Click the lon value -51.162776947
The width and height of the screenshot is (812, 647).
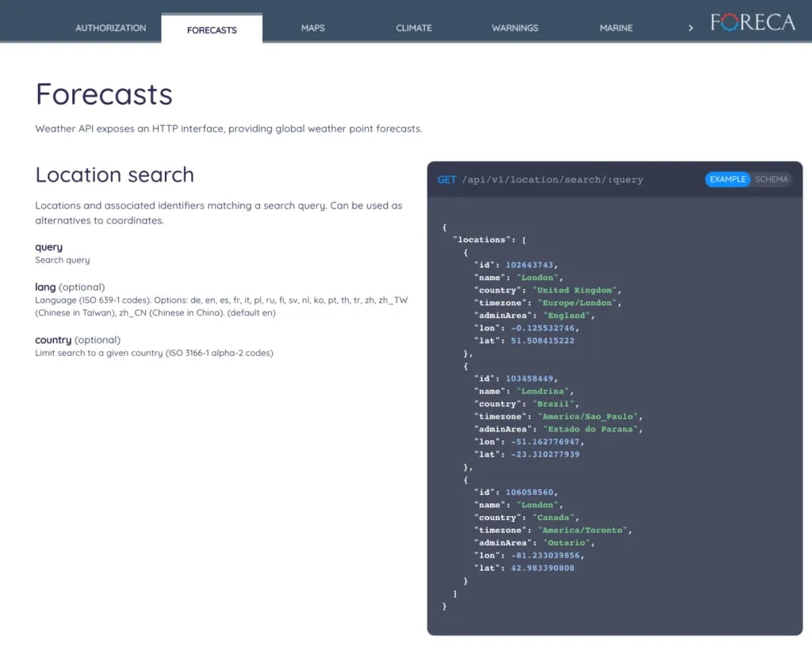(x=546, y=442)
